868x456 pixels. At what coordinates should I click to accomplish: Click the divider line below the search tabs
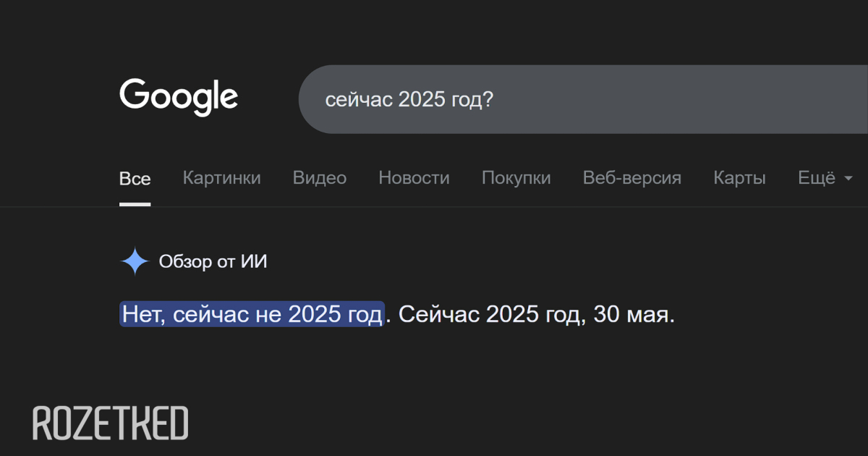click(434, 207)
